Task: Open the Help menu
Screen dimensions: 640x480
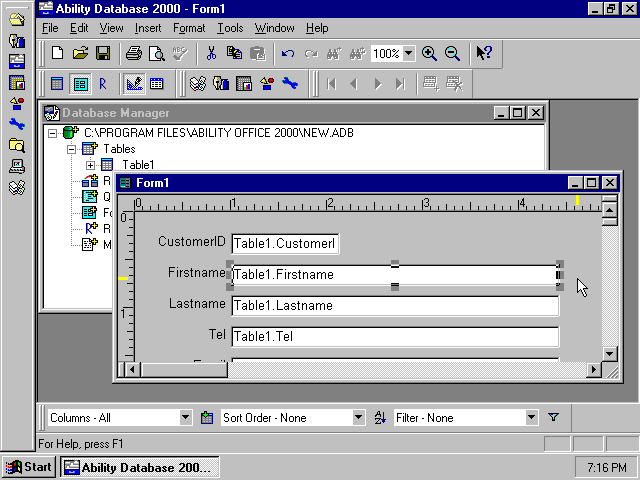Action: coord(317,28)
